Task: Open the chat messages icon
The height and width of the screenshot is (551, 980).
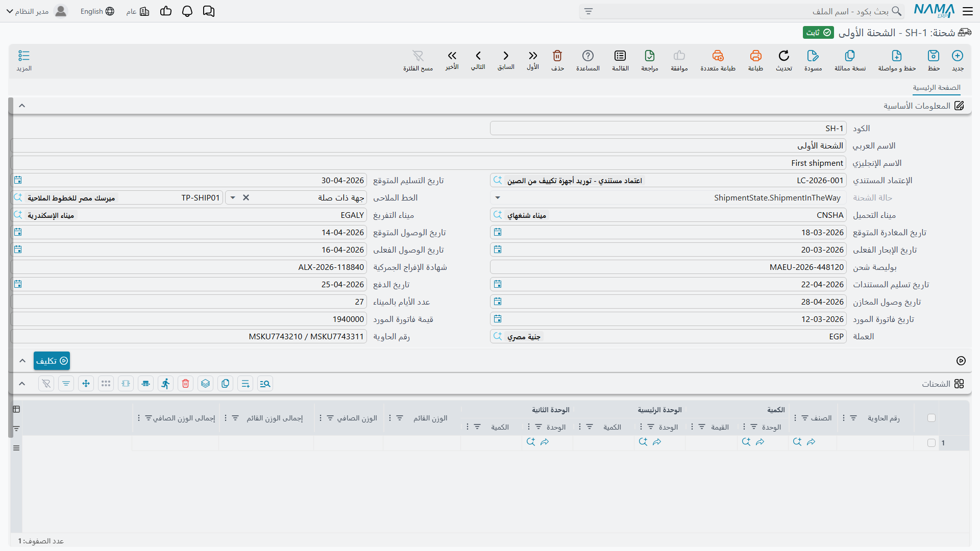Action: 209,11
